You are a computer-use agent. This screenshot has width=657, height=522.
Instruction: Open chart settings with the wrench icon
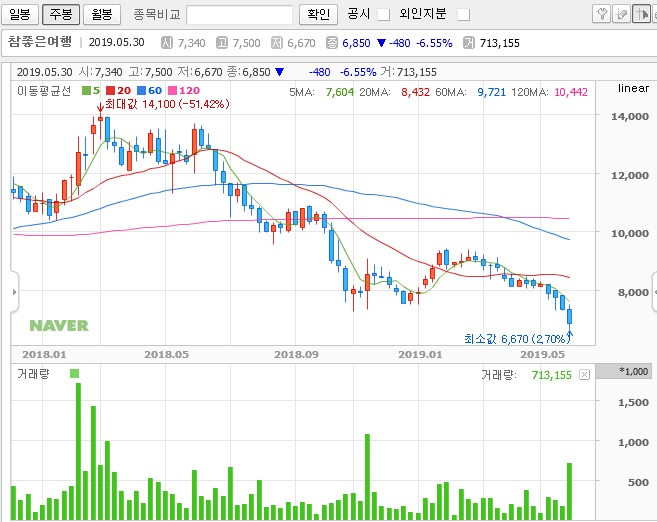[x=602, y=14]
